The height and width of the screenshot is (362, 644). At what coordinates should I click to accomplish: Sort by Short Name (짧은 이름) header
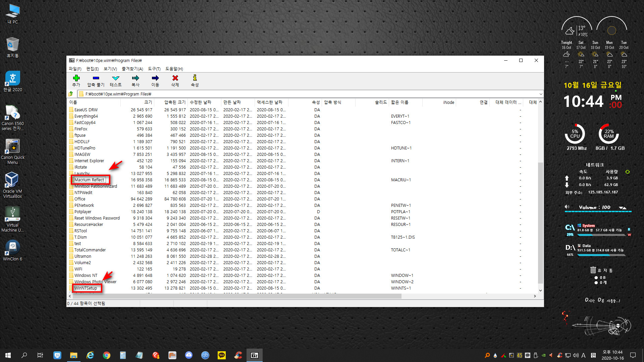[406, 102]
